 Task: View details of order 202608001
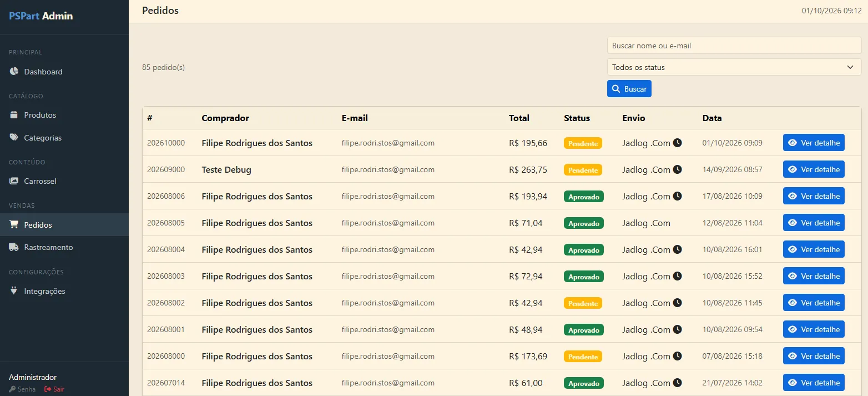click(814, 329)
